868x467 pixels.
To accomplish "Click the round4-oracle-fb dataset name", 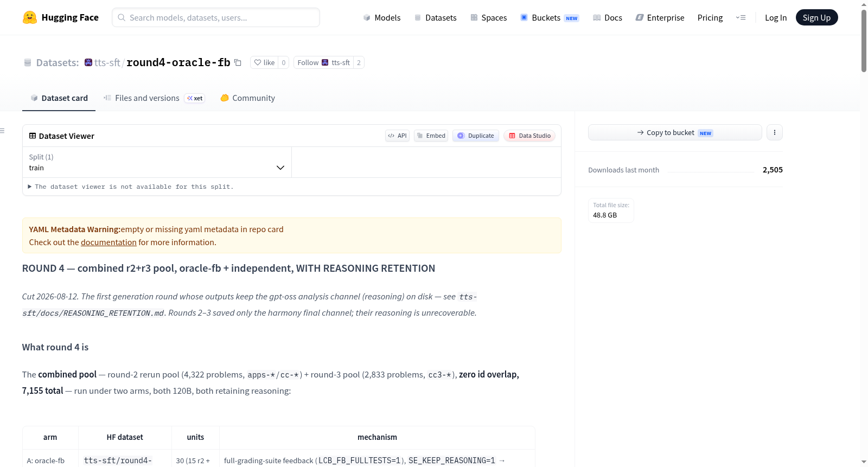I will coord(178,62).
